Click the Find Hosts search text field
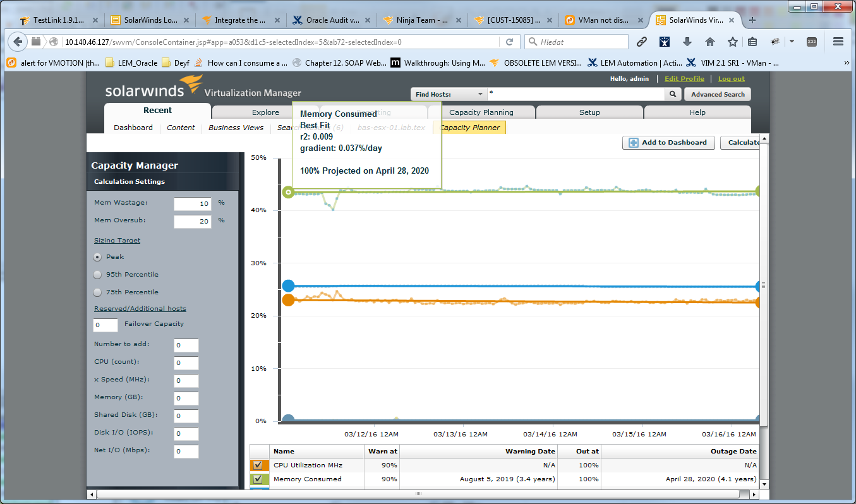856x504 pixels. [x=576, y=94]
